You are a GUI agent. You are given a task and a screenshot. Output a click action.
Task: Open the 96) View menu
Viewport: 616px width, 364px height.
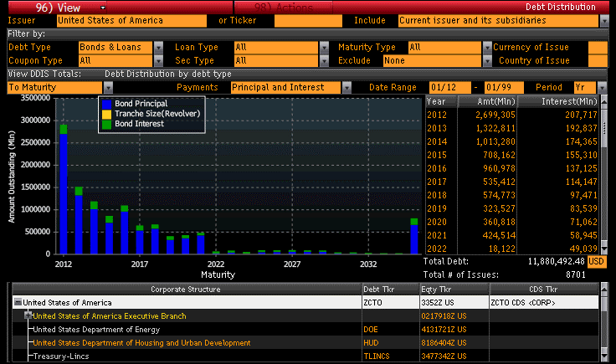[58, 8]
